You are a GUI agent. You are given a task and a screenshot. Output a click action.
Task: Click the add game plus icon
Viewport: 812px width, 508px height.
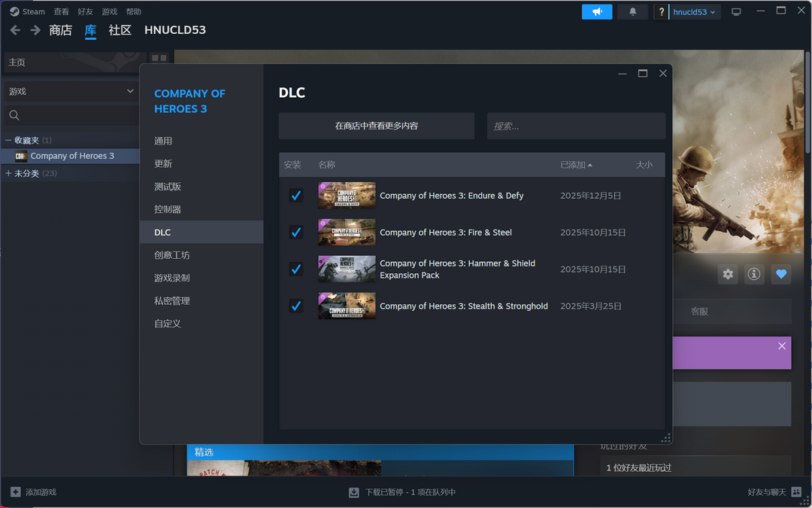16,492
